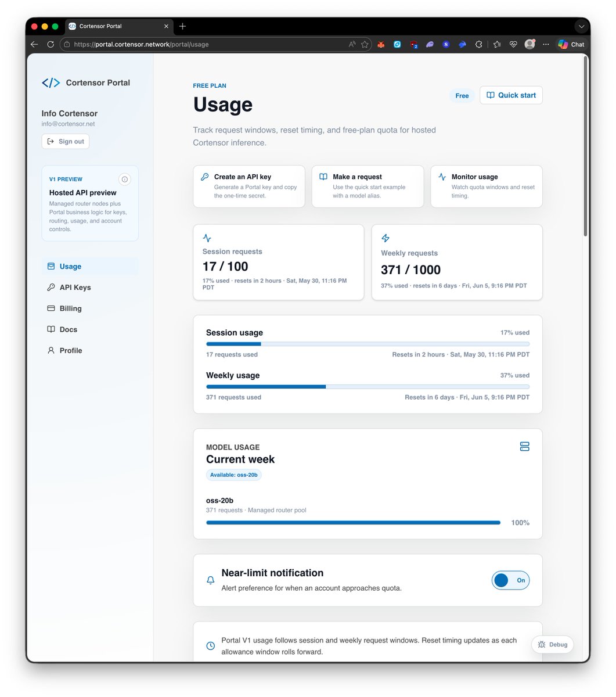Sign out of the portal
Image resolution: width=616 pixels, height=697 pixels.
(x=66, y=141)
